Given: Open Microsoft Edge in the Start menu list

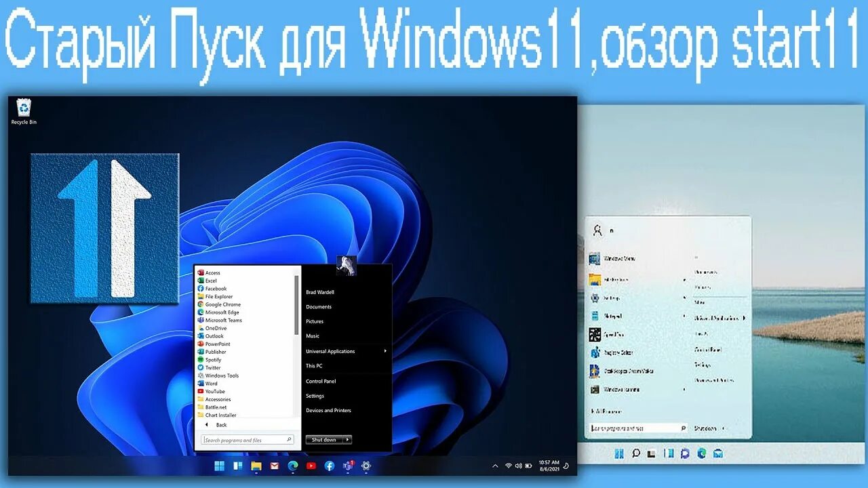Looking at the screenshot, I should coord(218,312).
